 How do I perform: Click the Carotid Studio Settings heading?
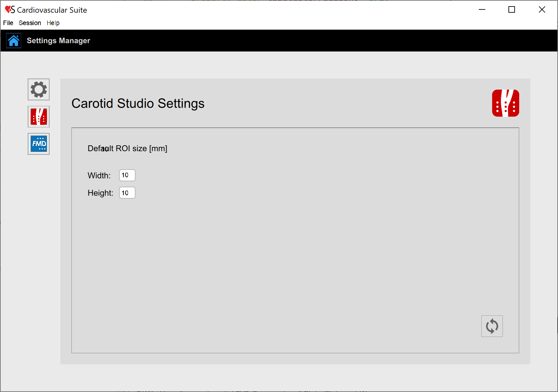[x=138, y=103]
